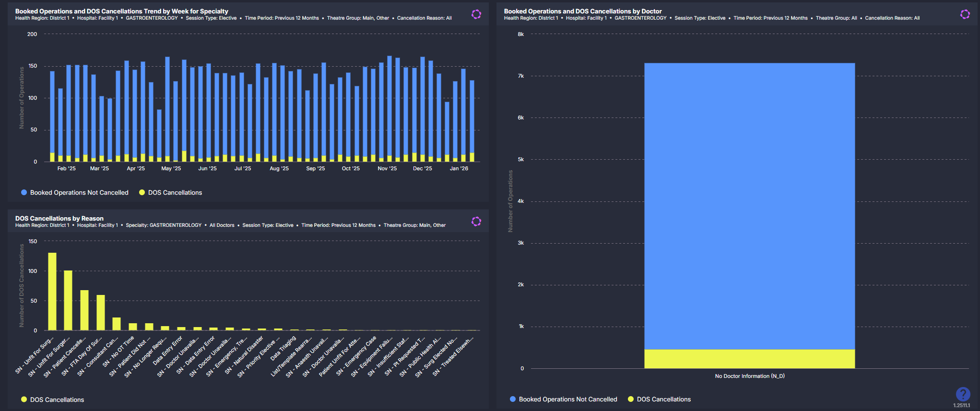Open purple ring icon on by Doctor panel
The image size is (980, 411).
click(965, 14)
